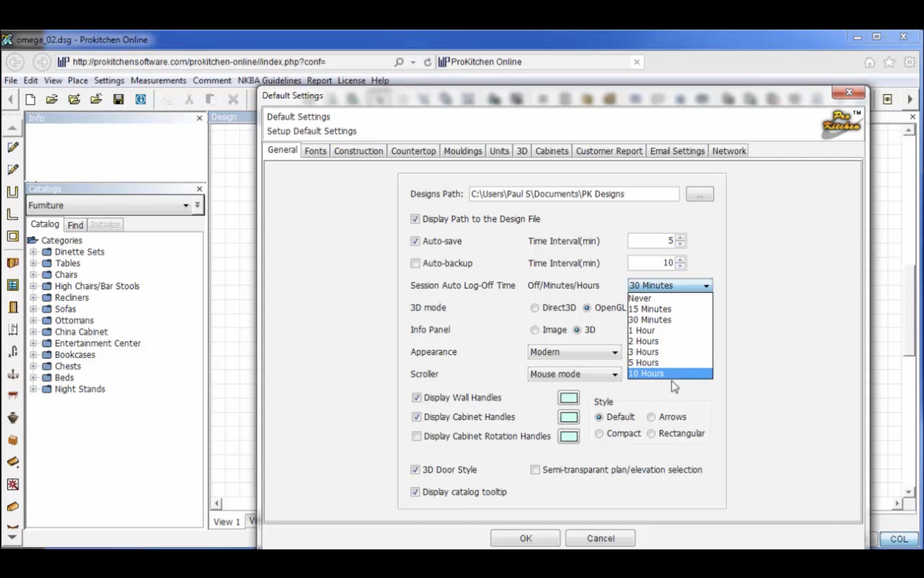Click the browser settings gear icon

909,62
